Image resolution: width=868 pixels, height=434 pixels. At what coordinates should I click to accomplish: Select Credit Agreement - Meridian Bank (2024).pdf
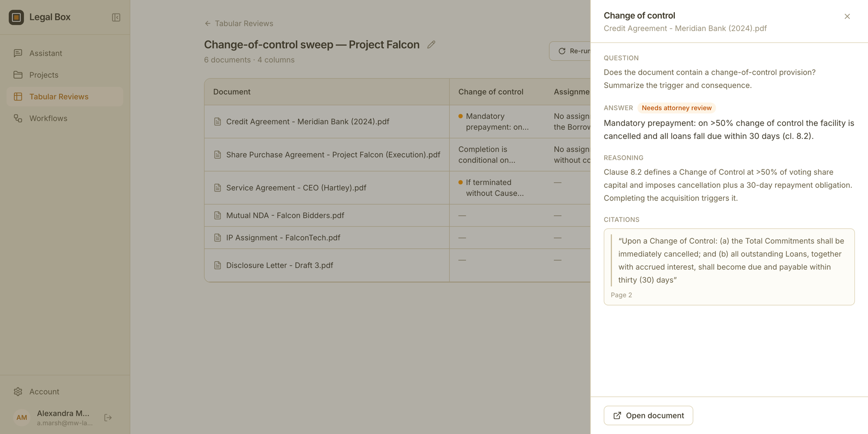pyautogui.click(x=308, y=122)
